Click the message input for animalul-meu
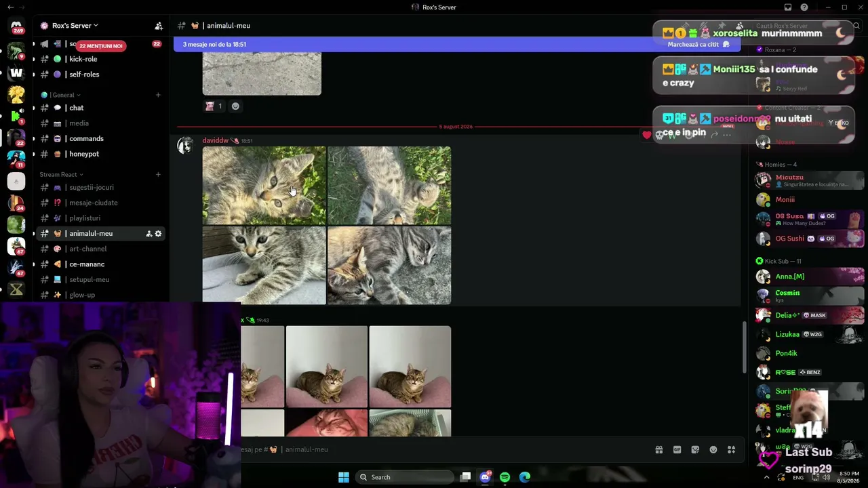The height and width of the screenshot is (488, 868). tap(444, 449)
